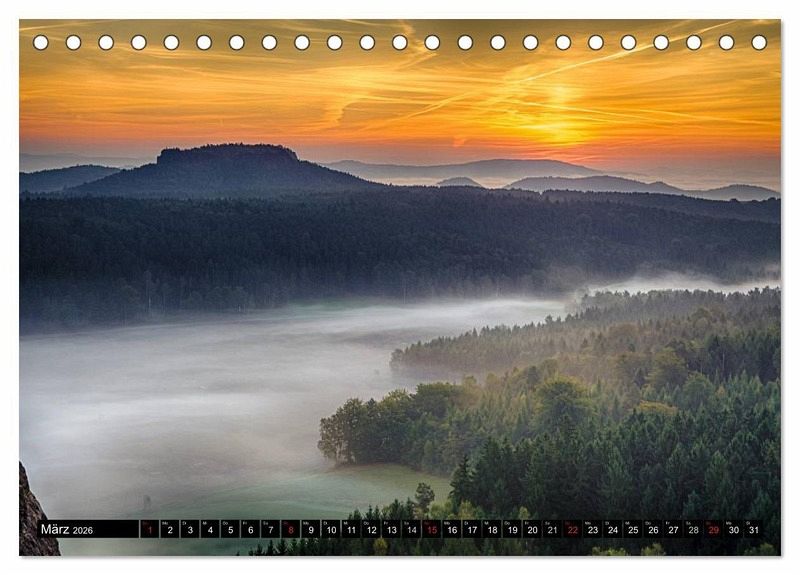The height and width of the screenshot is (575, 800).
Task: Select red Sunday date 29
Action: tap(714, 529)
